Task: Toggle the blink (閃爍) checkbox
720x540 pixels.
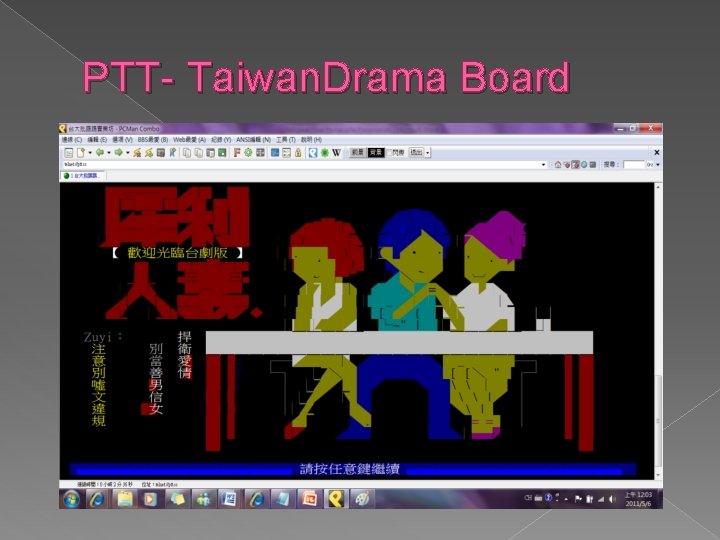Action: point(396,152)
